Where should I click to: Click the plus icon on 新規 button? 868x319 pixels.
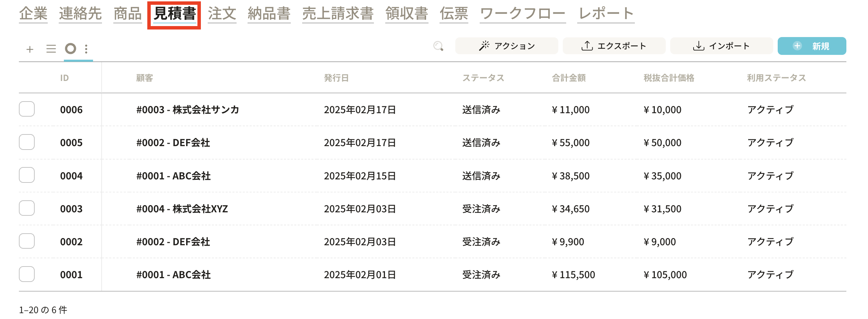coord(797,46)
